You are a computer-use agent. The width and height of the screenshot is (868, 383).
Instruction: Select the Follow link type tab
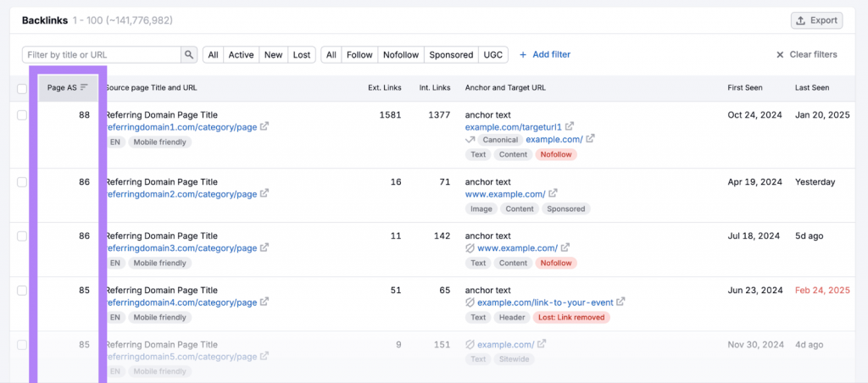(359, 55)
